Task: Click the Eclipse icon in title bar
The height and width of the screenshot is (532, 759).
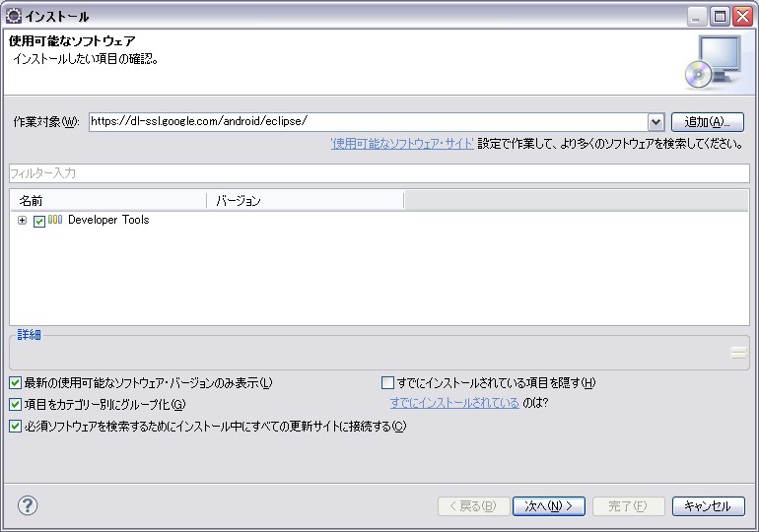Action: click(x=14, y=16)
